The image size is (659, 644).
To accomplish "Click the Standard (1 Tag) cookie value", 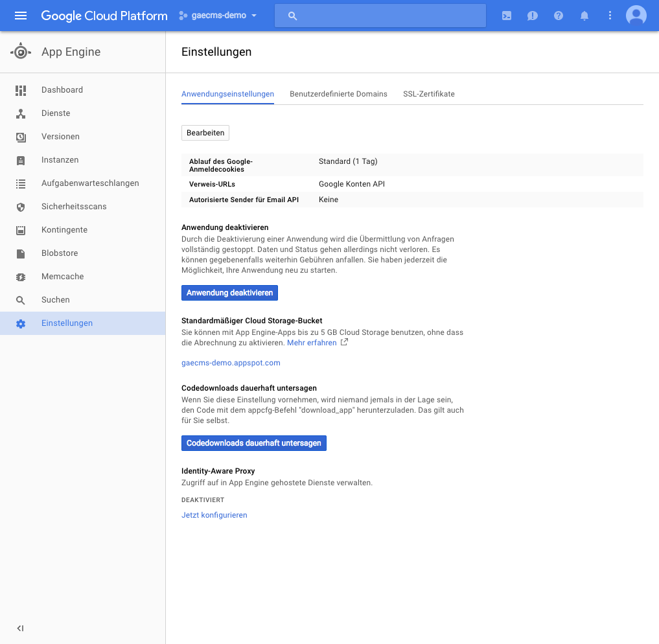I will [348, 161].
